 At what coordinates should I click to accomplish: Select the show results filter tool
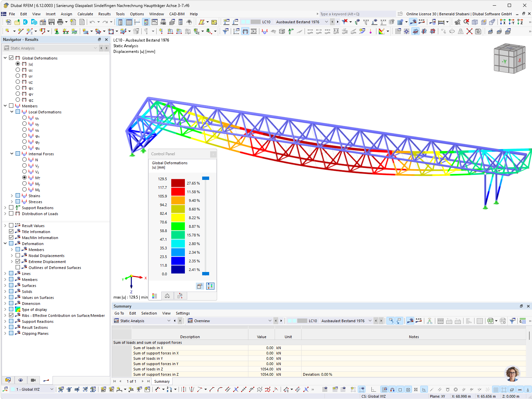[x=225, y=31]
